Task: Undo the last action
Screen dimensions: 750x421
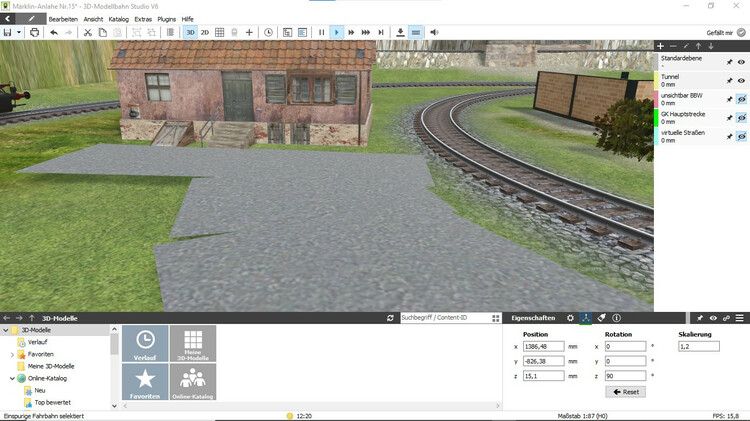Action: point(54,33)
